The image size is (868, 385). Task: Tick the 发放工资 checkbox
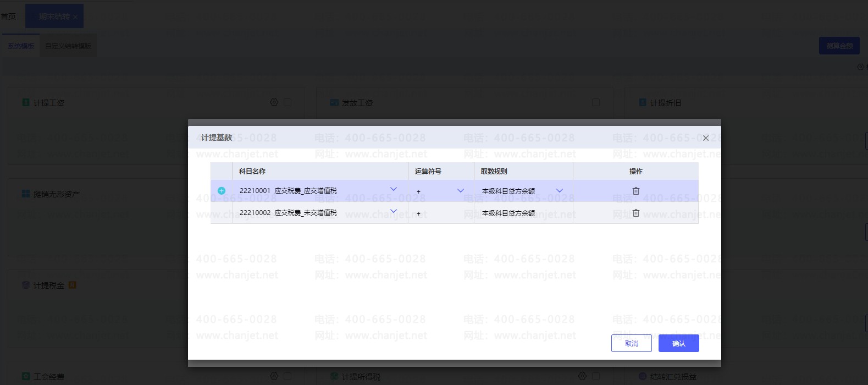click(596, 102)
